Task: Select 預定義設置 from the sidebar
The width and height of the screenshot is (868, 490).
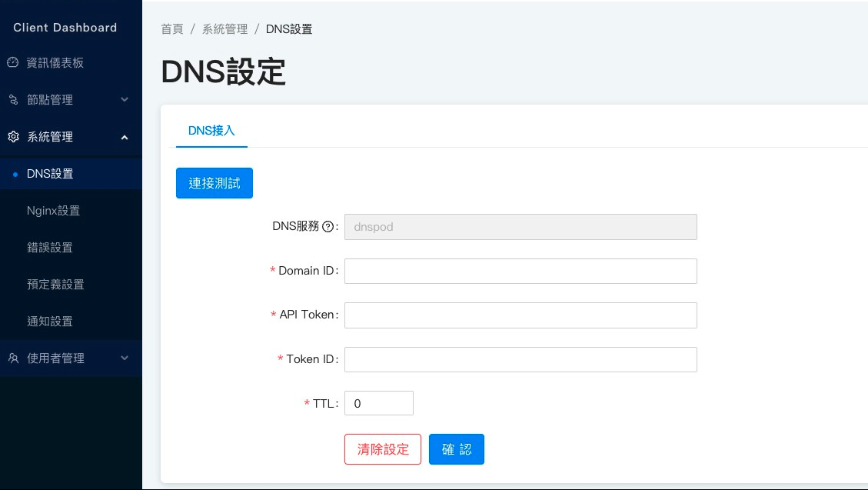Action: point(55,285)
